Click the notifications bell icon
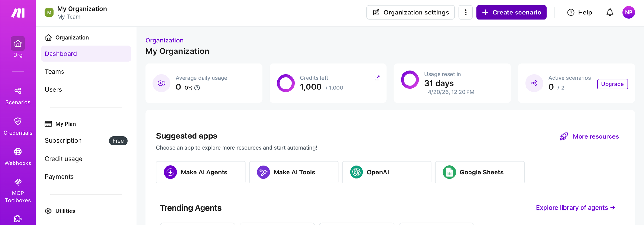 610,13
